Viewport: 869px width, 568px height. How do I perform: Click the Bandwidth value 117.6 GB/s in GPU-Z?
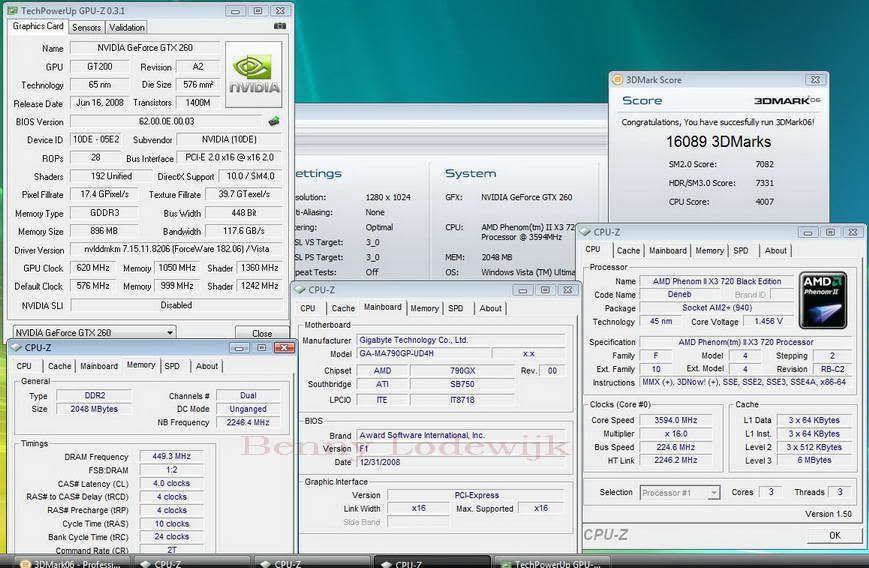click(243, 231)
